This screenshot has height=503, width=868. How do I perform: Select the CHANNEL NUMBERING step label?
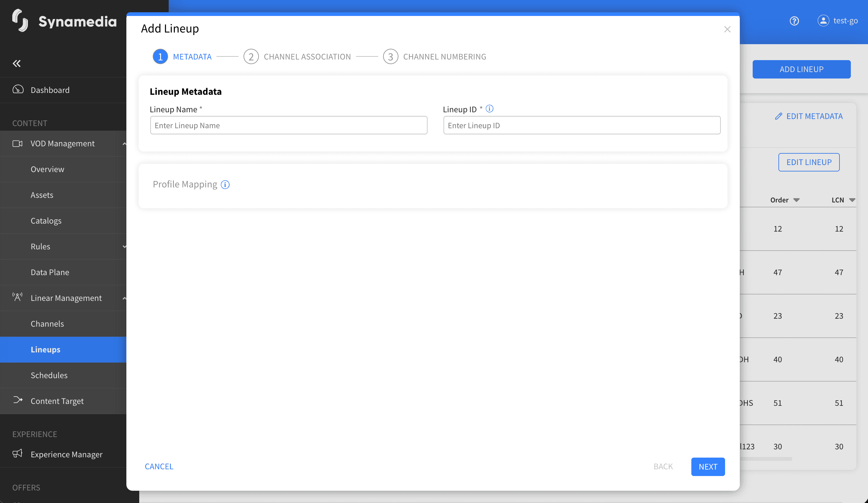tap(445, 57)
